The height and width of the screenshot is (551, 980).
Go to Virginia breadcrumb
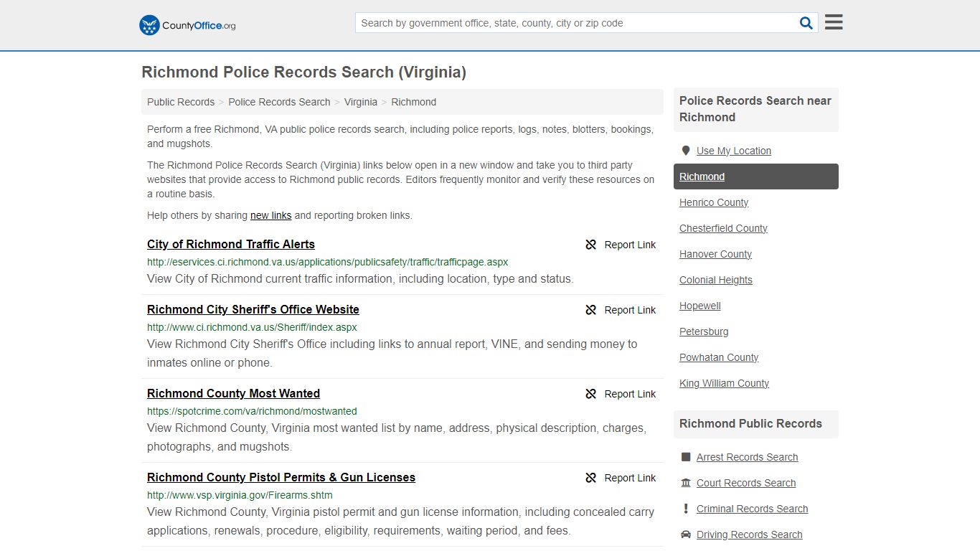[361, 102]
